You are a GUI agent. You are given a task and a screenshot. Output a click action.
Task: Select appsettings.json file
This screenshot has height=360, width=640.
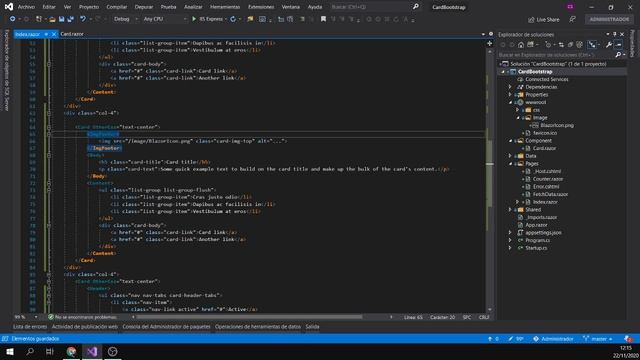pyautogui.click(x=543, y=233)
